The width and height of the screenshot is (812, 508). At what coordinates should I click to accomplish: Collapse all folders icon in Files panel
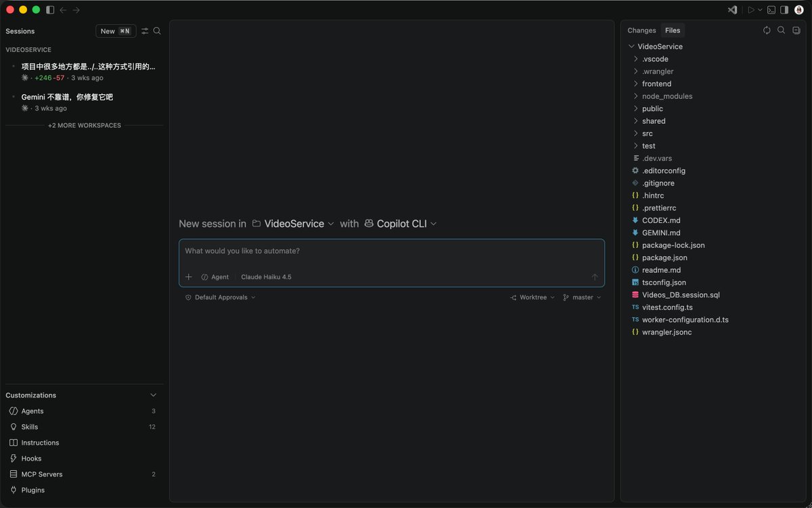(796, 30)
